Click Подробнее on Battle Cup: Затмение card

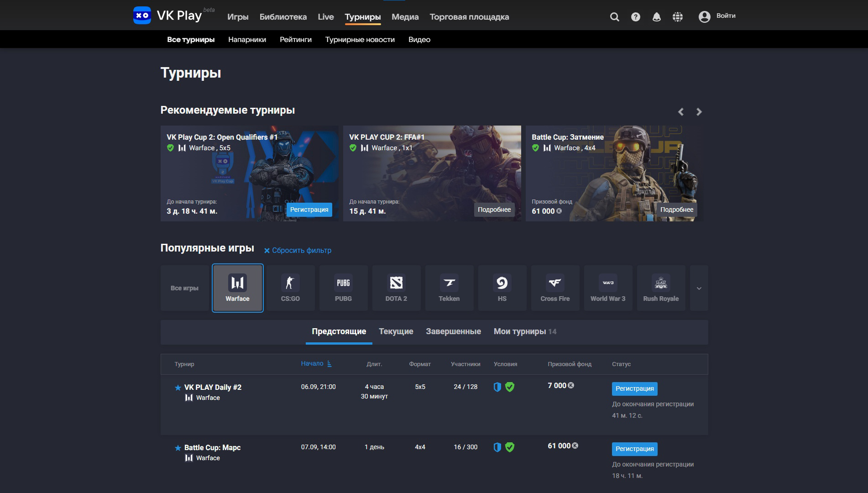[677, 210]
